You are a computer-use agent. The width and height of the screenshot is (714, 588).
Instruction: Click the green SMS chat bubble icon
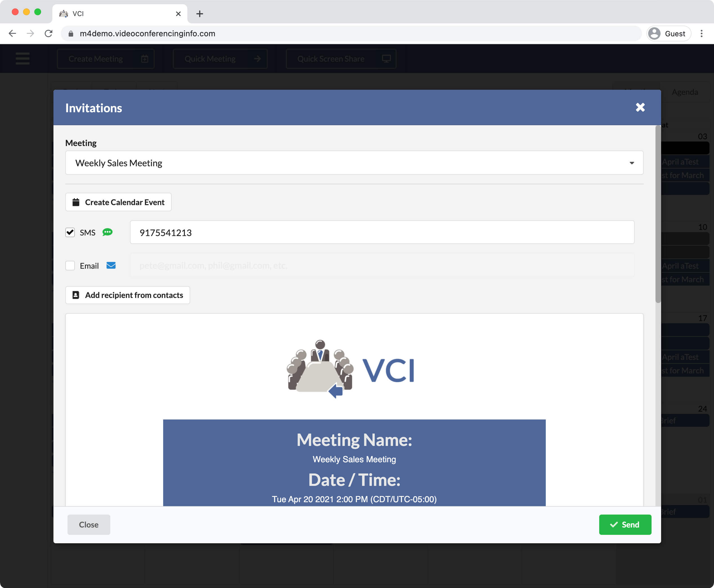(x=107, y=232)
